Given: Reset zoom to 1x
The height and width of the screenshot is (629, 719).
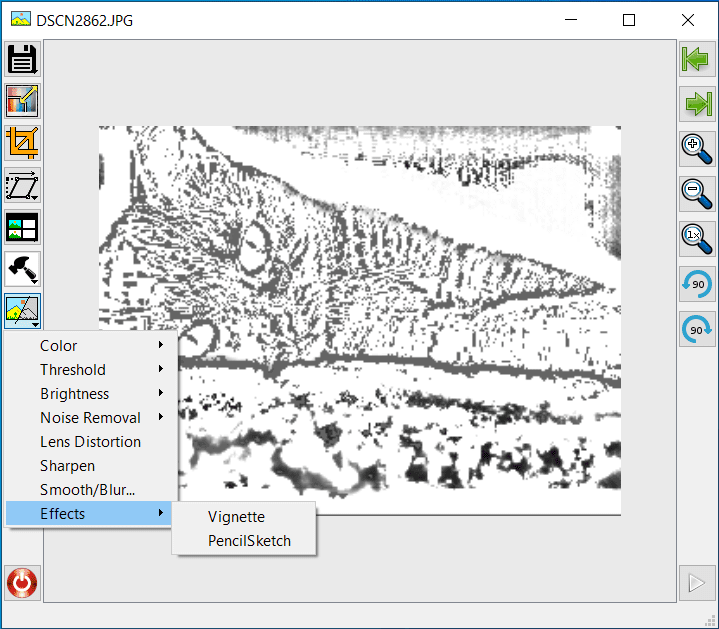Looking at the screenshot, I should tap(697, 239).
